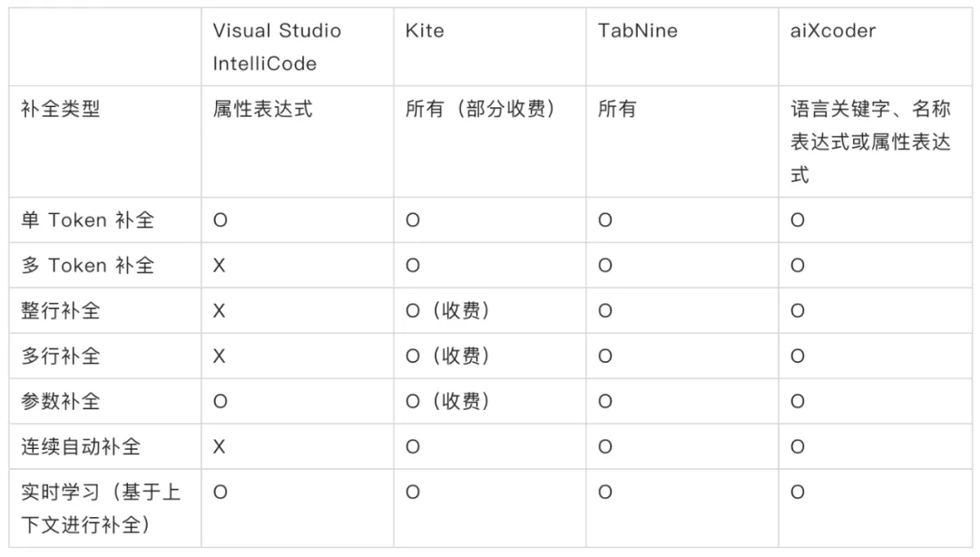980x557 pixels.
Task: Select the 实时学习 row label
Action: (101, 508)
